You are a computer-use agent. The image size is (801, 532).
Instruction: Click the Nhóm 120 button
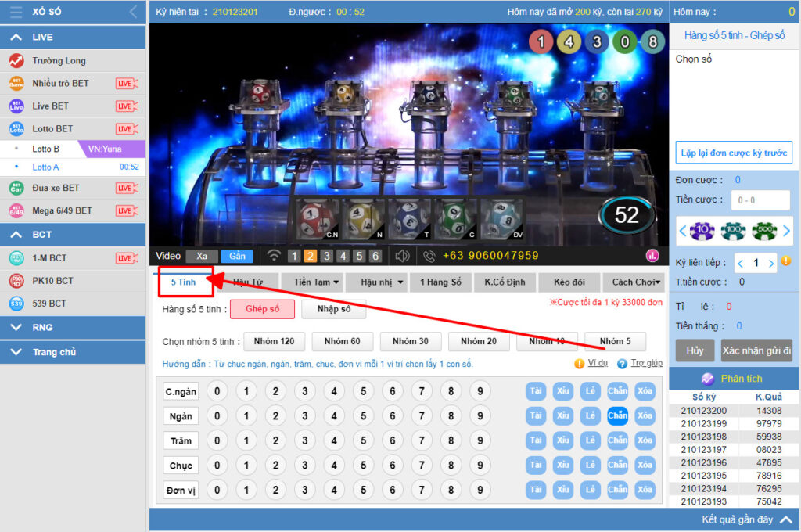tap(274, 341)
